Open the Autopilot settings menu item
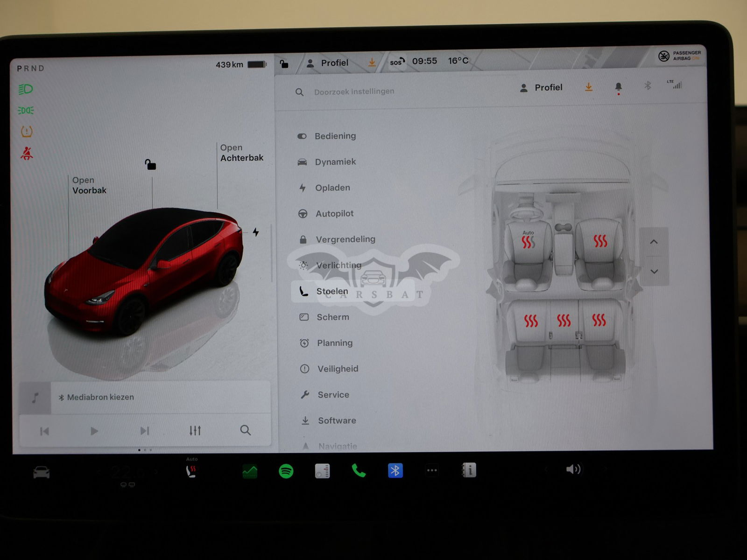The width and height of the screenshot is (747, 560). tap(334, 213)
